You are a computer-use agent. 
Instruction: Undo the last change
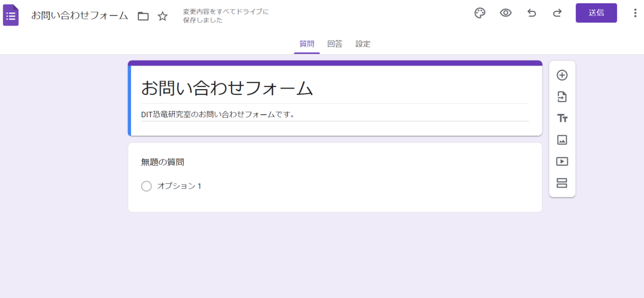[532, 13]
